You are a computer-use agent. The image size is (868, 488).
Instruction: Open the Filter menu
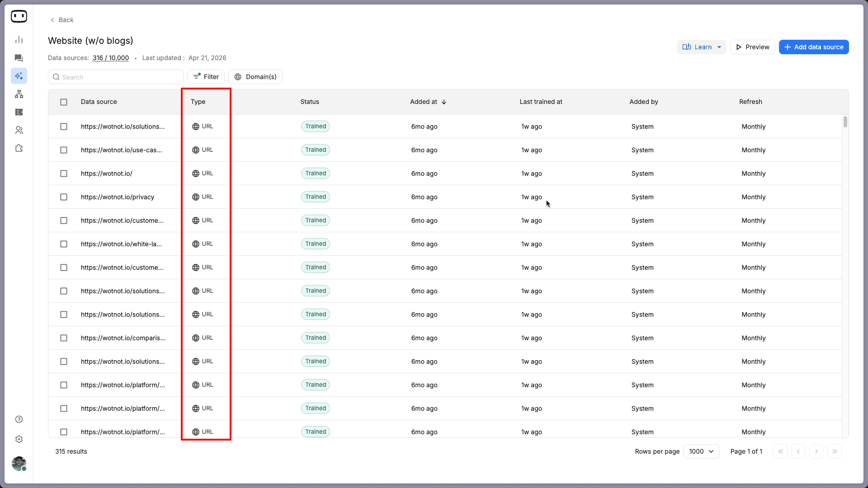pos(206,77)
